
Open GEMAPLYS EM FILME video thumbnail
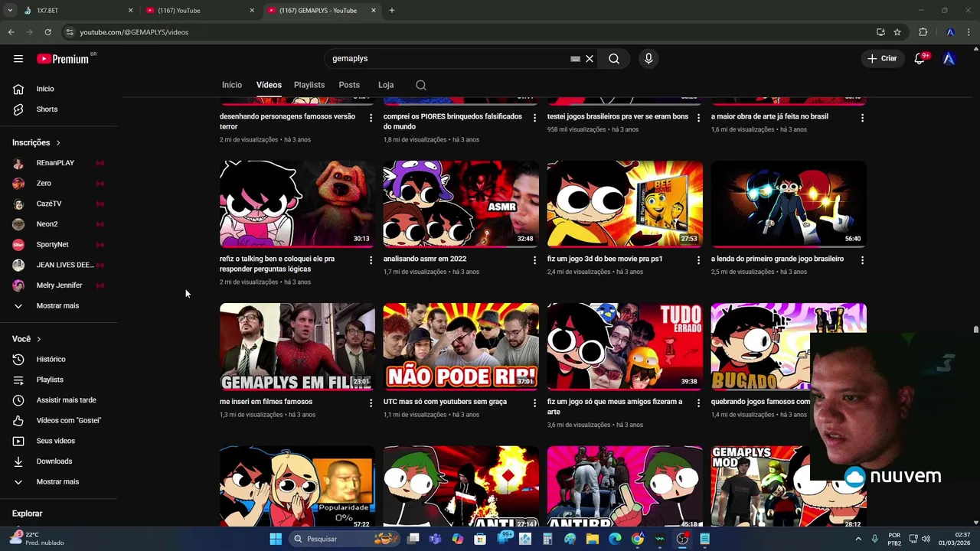coord(297,347)
